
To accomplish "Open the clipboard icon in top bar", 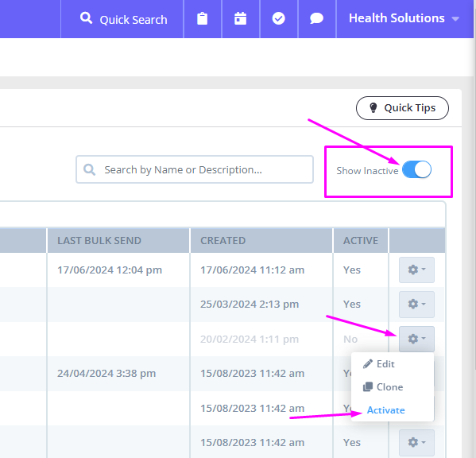I will (x=202, y=19).
